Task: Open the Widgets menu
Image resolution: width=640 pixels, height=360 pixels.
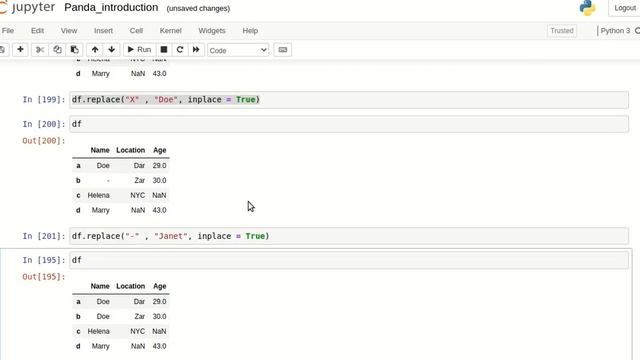Action: pyautogui.click(x=212, y=31)
